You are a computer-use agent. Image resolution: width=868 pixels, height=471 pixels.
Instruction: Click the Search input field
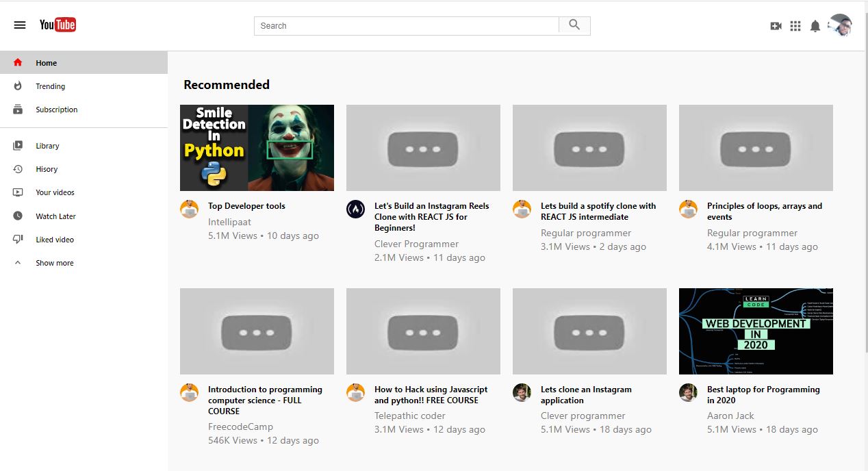tap(407, 25)
